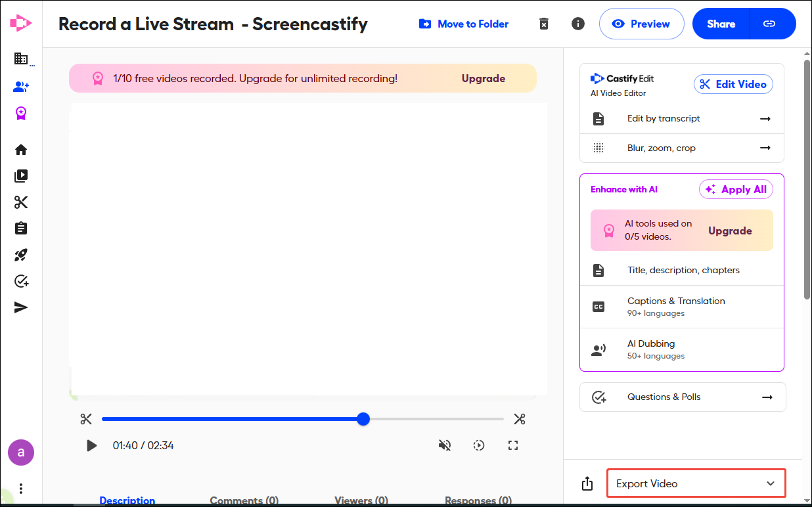Viewport: 812px width, 507px height.
Task: Click the send arrow icon in the sidebar
Action: (20, 307)
